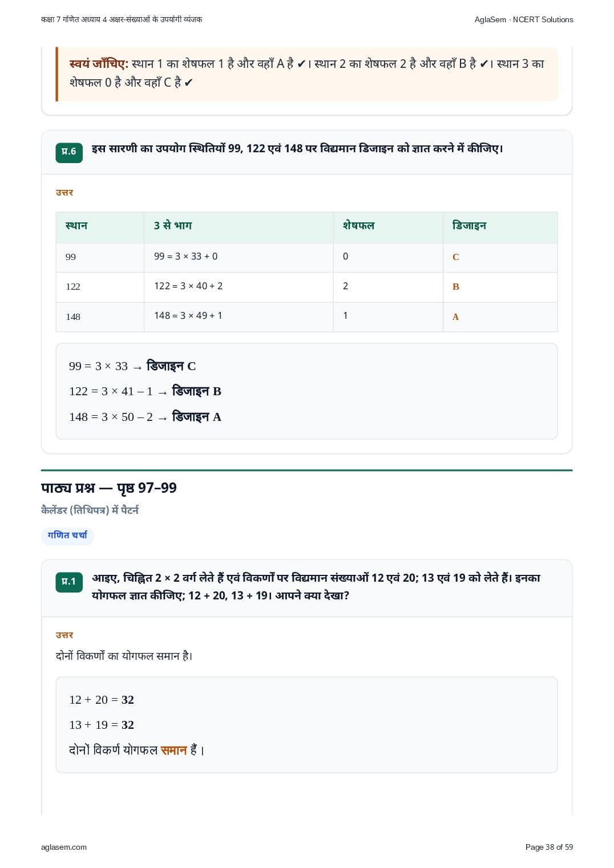614x868 pixels.
Task: Click the cell 99 = 3 × 33 + 0
Action: [x=239, y=257]
